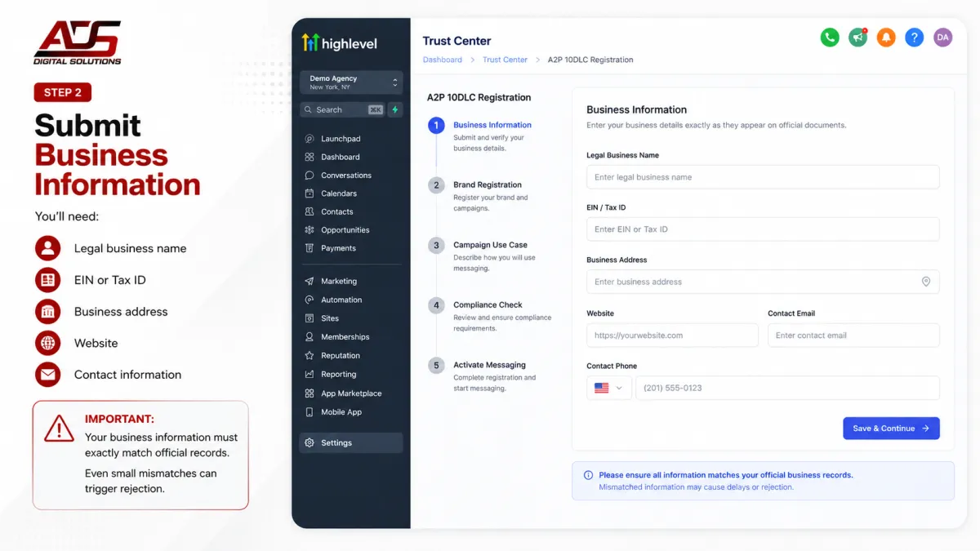Click the Settings gear icon

coord(310,443)
